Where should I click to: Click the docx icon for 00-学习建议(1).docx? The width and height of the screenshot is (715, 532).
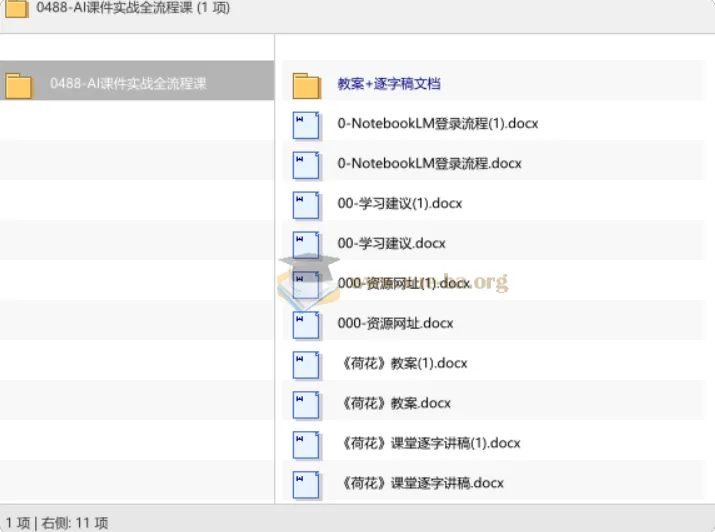point(306,205)
